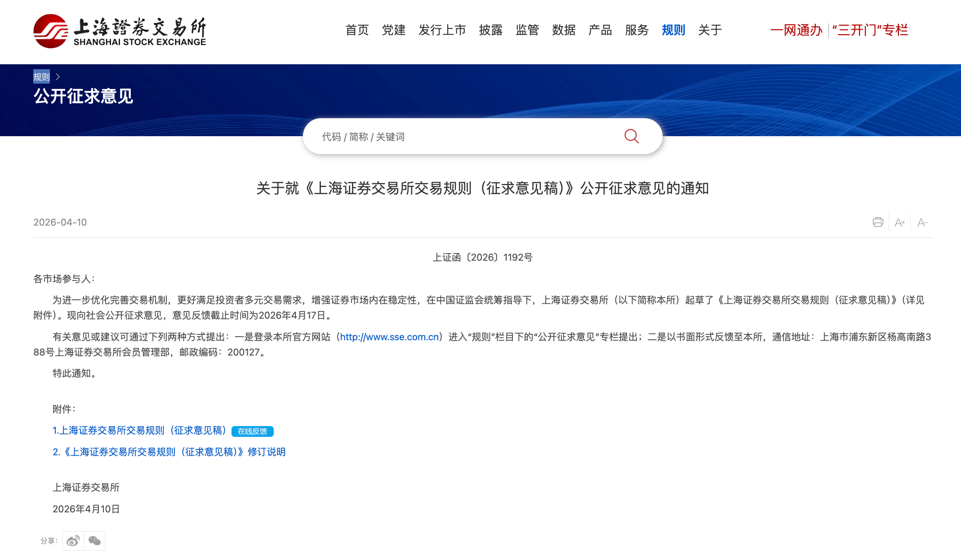
Task: Open the 首页 navigation menu
Action: click(357, 30)
